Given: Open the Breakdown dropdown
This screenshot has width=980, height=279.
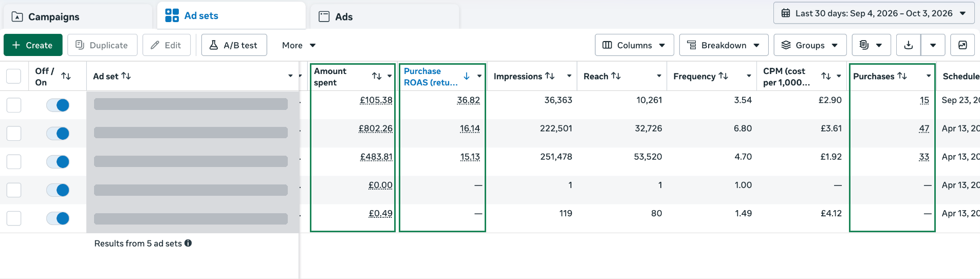Looking at the screenshot, I should 724,45.
